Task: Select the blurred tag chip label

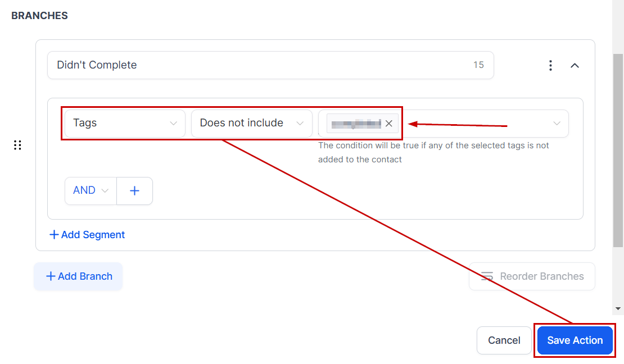Action: click(355, 124)
